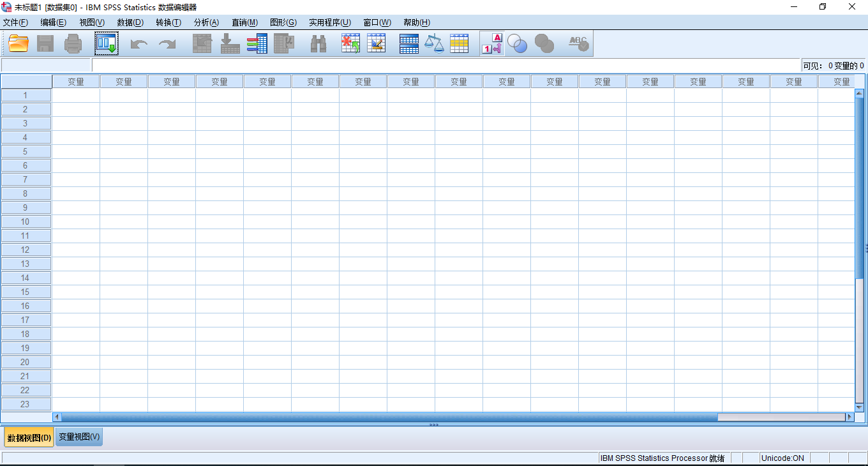The height and width of the screenshot is (466, 868).
Task: Click the vertical scrollbar down arrow
Action: tap(859, 407)
